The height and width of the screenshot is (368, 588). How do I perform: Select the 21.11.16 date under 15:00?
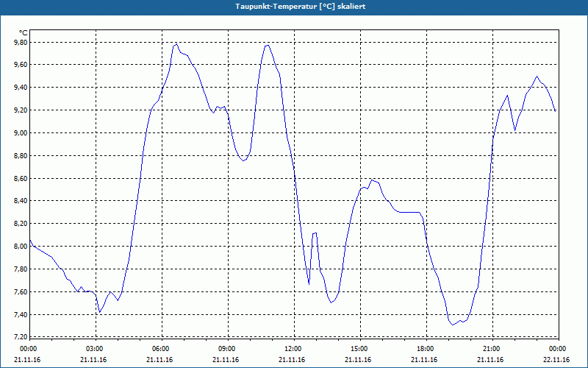pyautogui.click(x=358, y=360)
